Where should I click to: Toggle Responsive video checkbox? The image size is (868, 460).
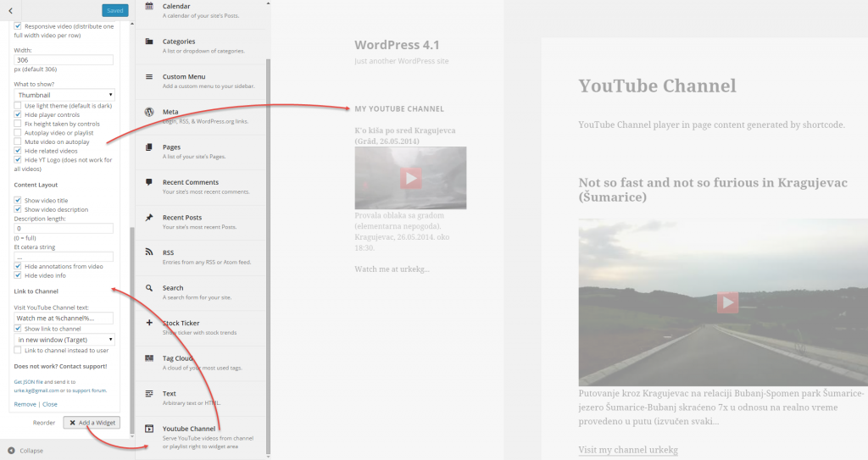pos(18,26)
